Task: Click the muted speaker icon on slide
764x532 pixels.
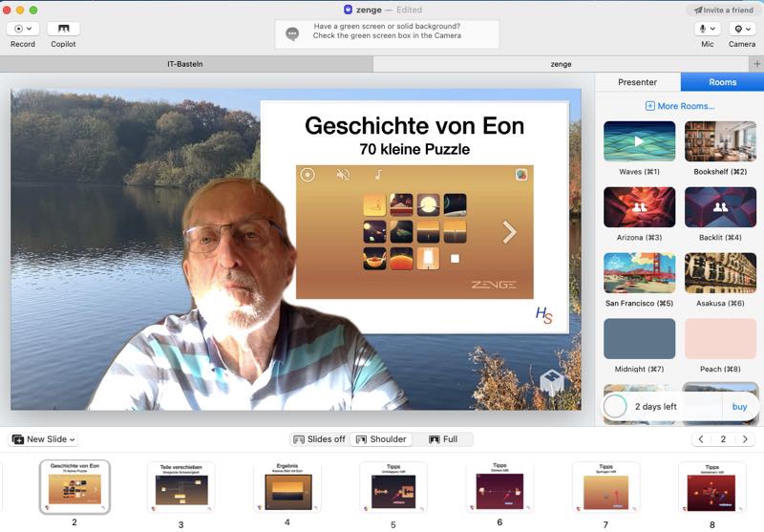Action: [x=343, y=175]
